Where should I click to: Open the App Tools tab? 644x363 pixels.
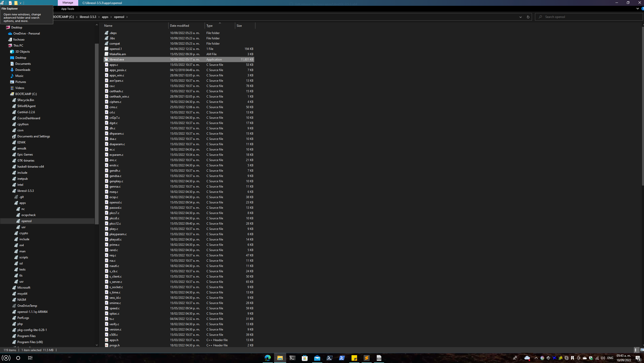click(68, 9)
